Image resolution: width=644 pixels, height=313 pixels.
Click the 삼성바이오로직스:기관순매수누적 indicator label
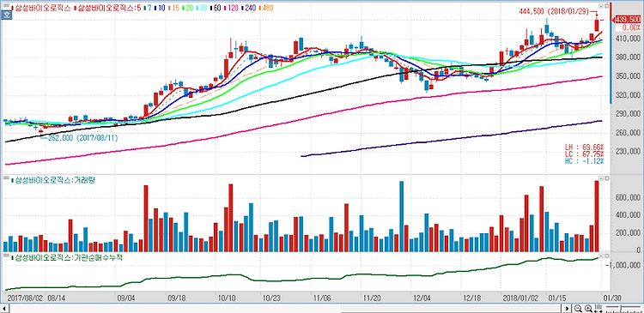[67, 257]
